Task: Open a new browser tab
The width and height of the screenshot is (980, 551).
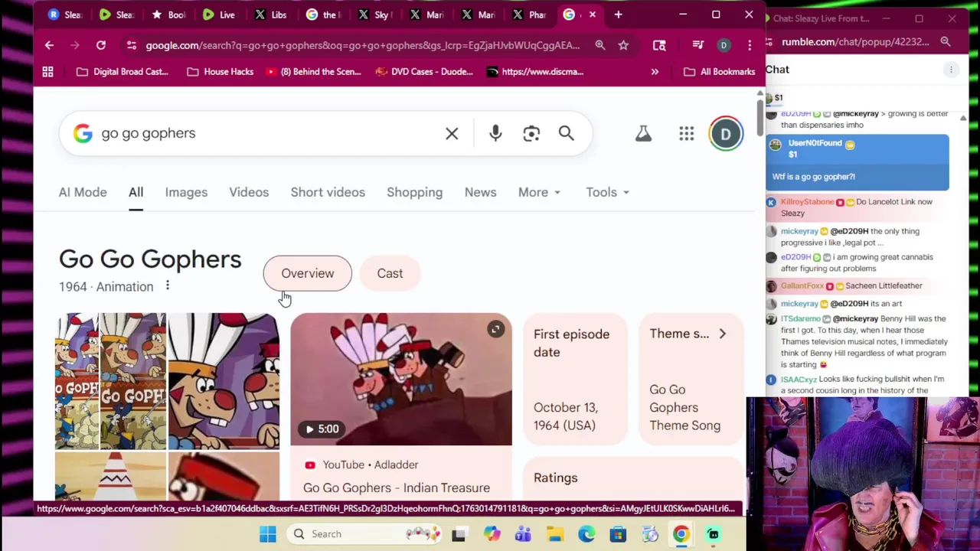Action: pos(618,15)
